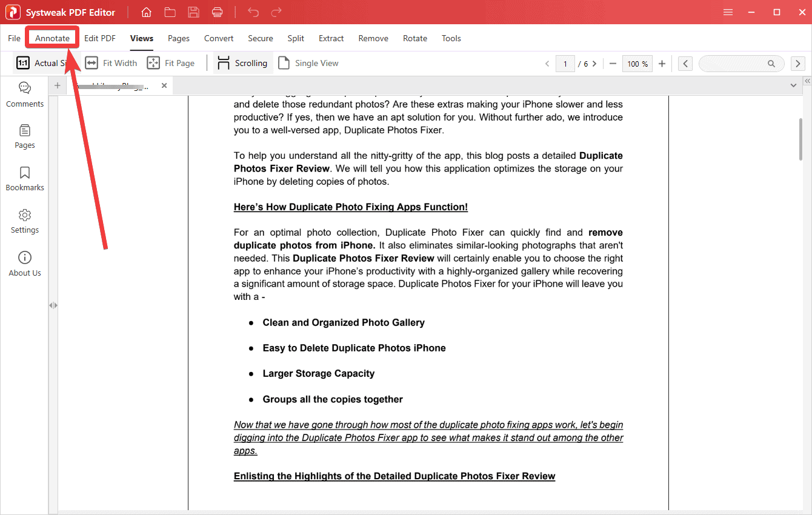Jump to next search result
Viewport: 812px width, 515px height.
coord(797,64)
